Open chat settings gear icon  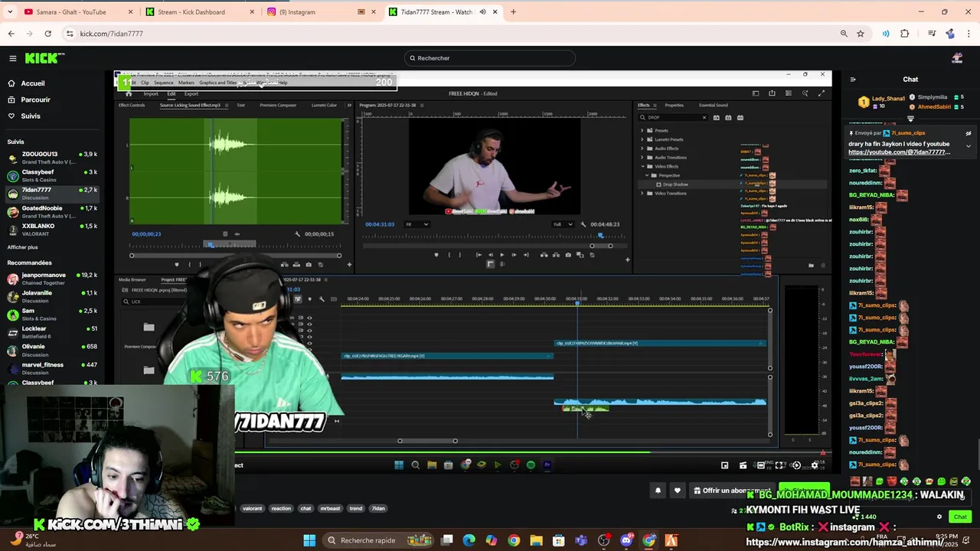[939, 517]
